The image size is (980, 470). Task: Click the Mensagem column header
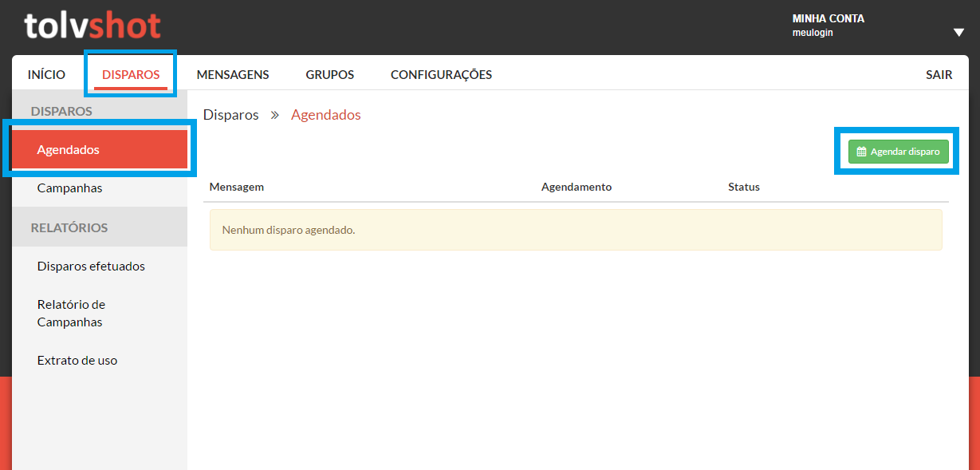[236, 187]
